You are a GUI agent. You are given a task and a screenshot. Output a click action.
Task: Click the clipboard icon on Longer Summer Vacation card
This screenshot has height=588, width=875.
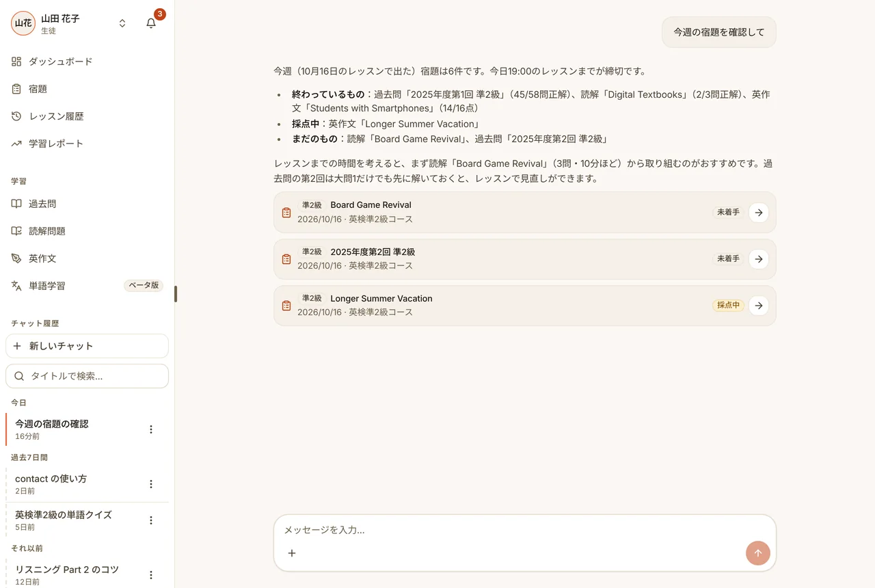pos(286,306)
